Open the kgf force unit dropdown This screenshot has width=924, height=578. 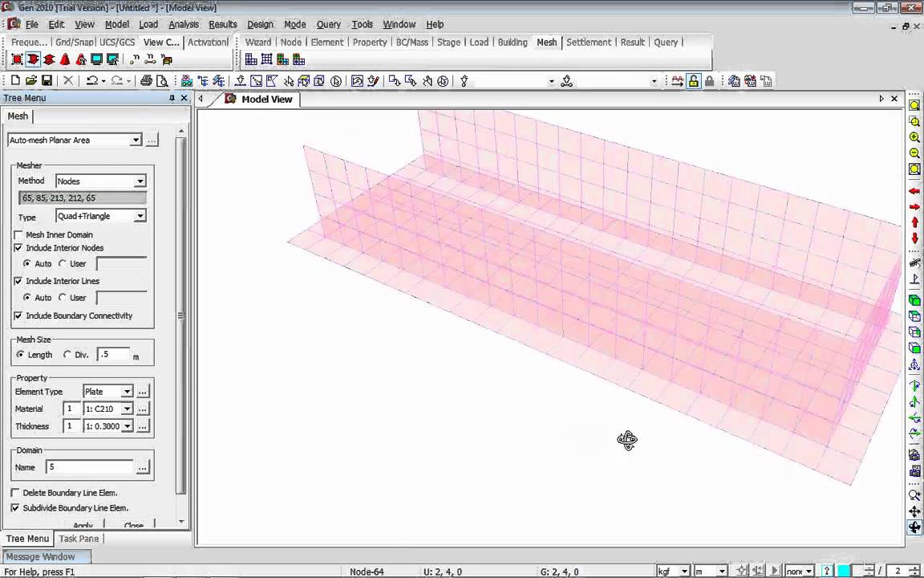[685, 571]
